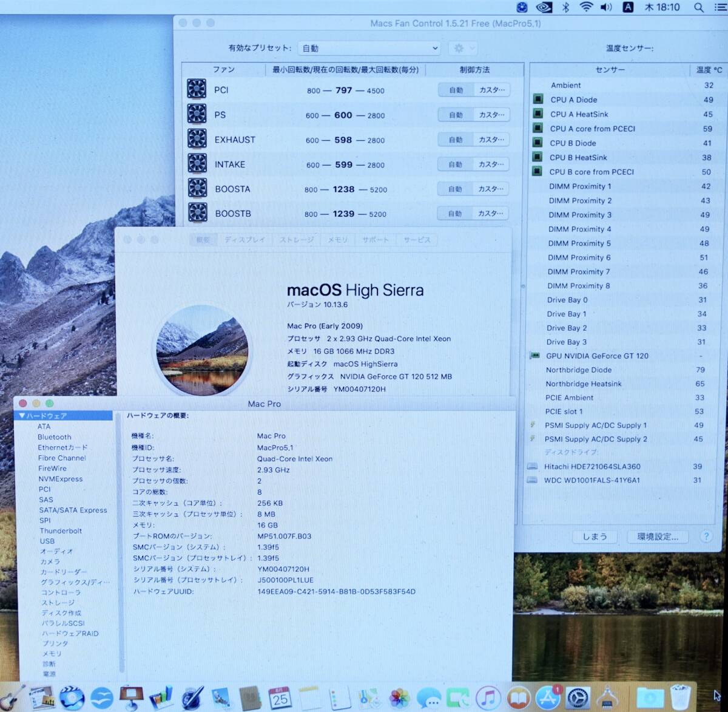The width and height of the screenshot is (728, 712).
Task: Click the センサー column header
Action: (x=610, y=70)
